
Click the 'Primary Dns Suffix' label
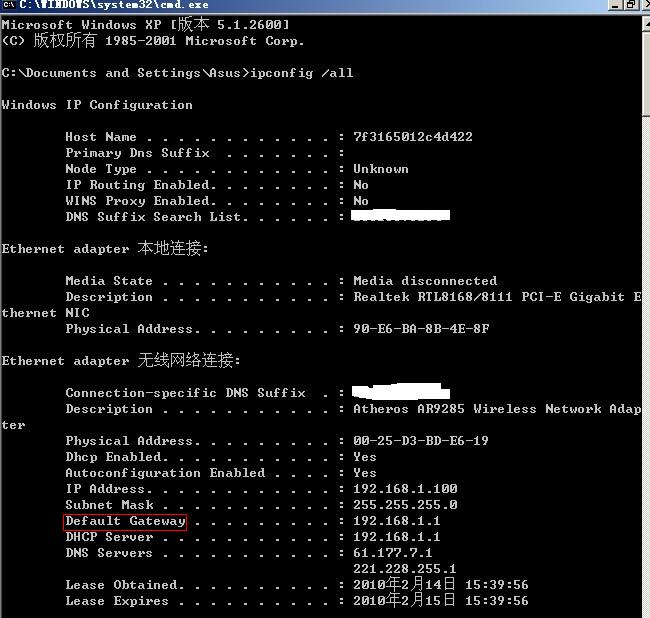pos(137,153)
